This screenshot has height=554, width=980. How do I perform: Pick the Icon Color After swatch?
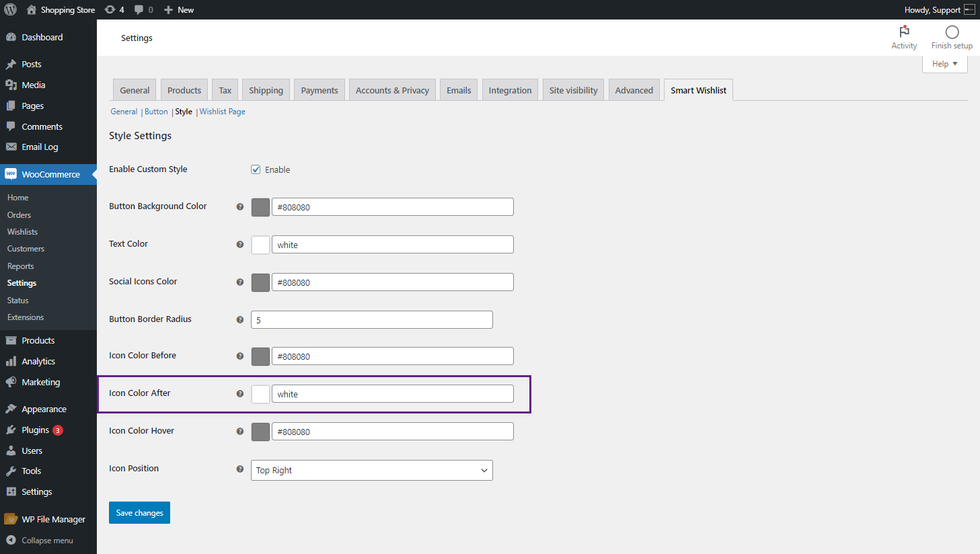click(x=260, y=394)
